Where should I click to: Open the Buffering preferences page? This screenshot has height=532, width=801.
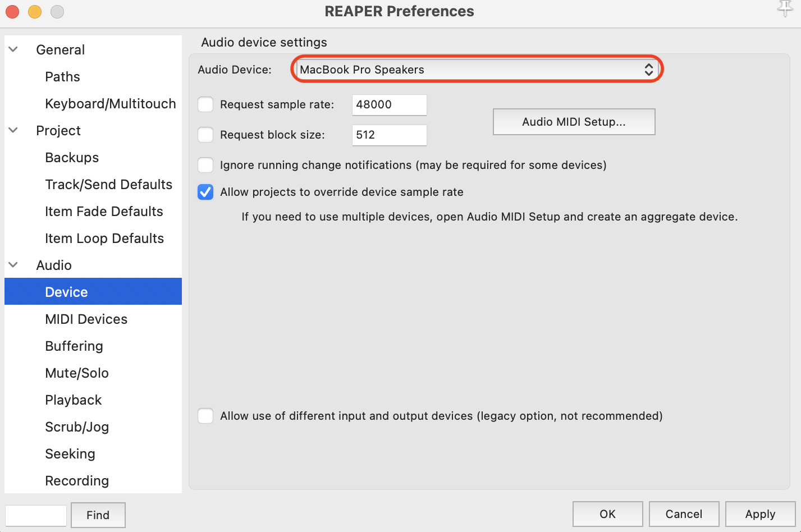(74, 346)
